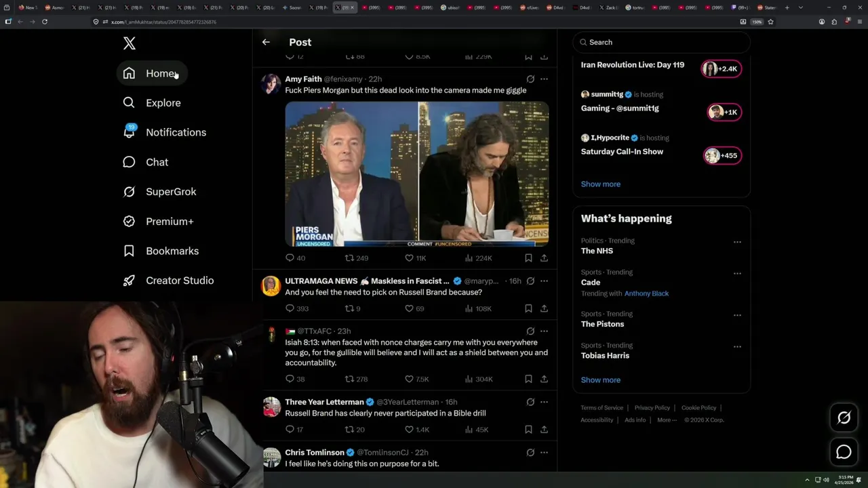Reply to ULTRAMAGA NEWS post showing 393 replies

297,308
